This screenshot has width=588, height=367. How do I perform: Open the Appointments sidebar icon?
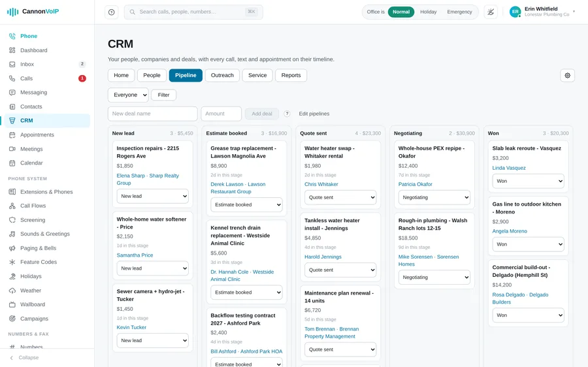(x=12, y=135)
